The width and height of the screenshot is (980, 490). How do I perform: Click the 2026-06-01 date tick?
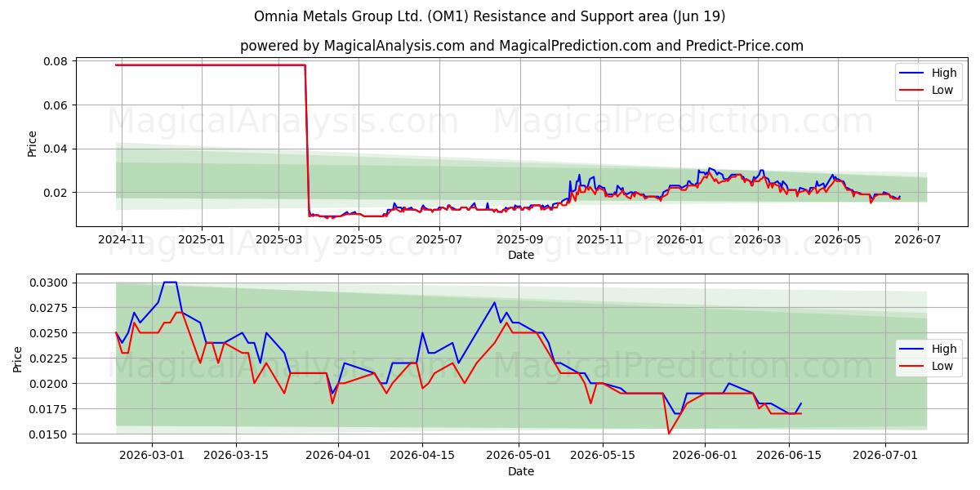tap(705, 457)
